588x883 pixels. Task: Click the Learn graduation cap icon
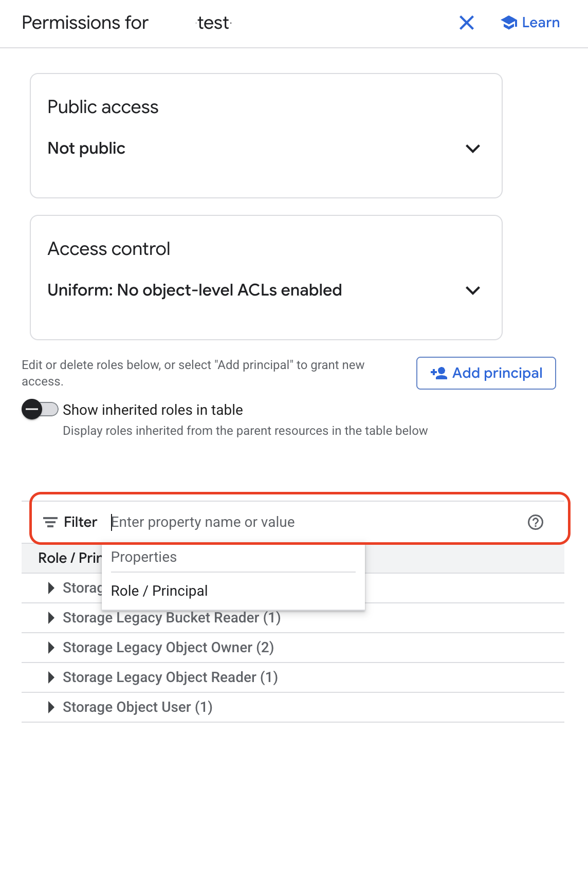coord(509,23)
